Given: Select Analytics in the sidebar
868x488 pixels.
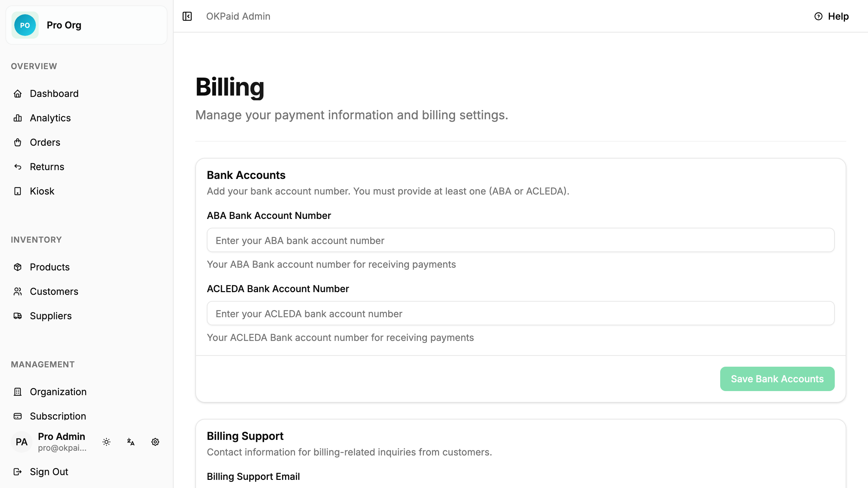Looking at the screenshot, I should (x=50, y=118).
